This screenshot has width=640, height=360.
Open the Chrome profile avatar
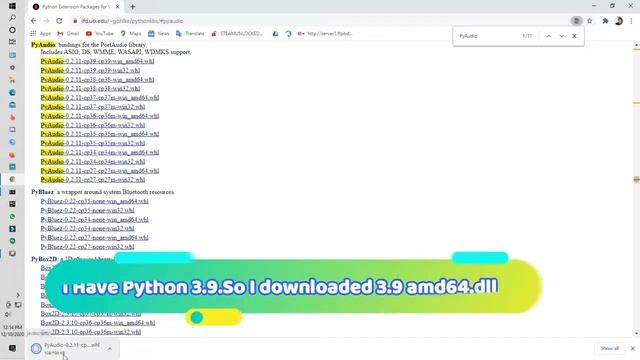619,21
